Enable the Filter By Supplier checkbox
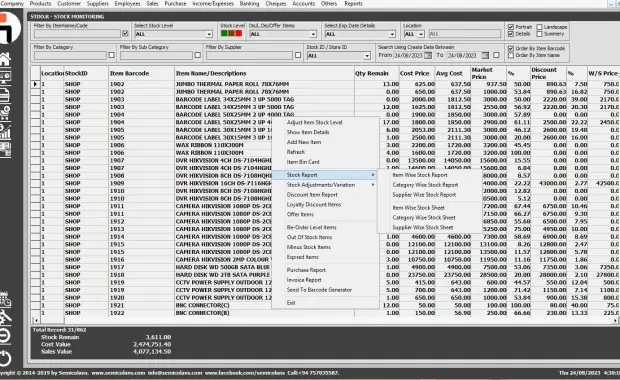The height and width of the screenshot is (380, 620). tap(298, 55)
